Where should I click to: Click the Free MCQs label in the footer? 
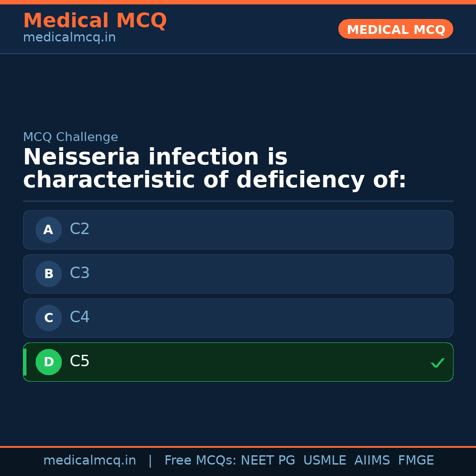click(x=201, y=461)
